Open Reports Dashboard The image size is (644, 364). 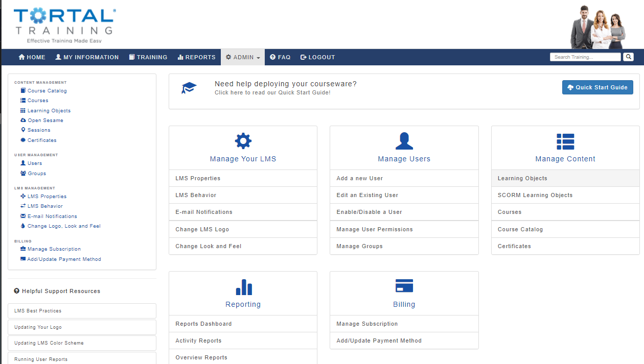[243, 324]
